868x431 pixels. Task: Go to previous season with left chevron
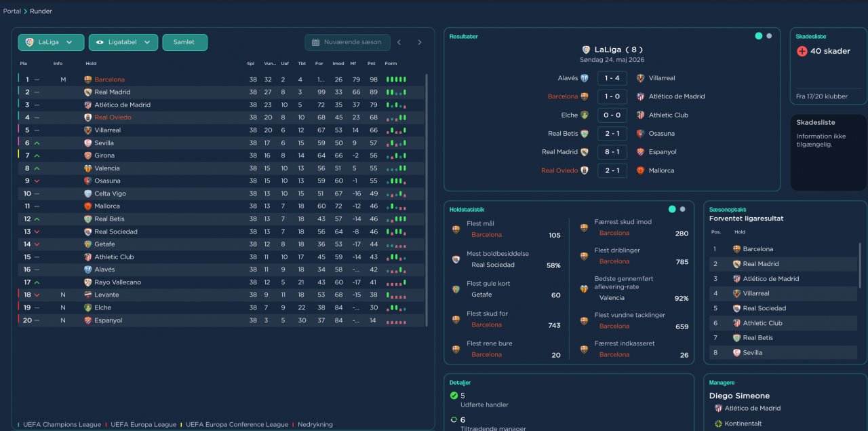pyautogui.click(x=399, y=42)
